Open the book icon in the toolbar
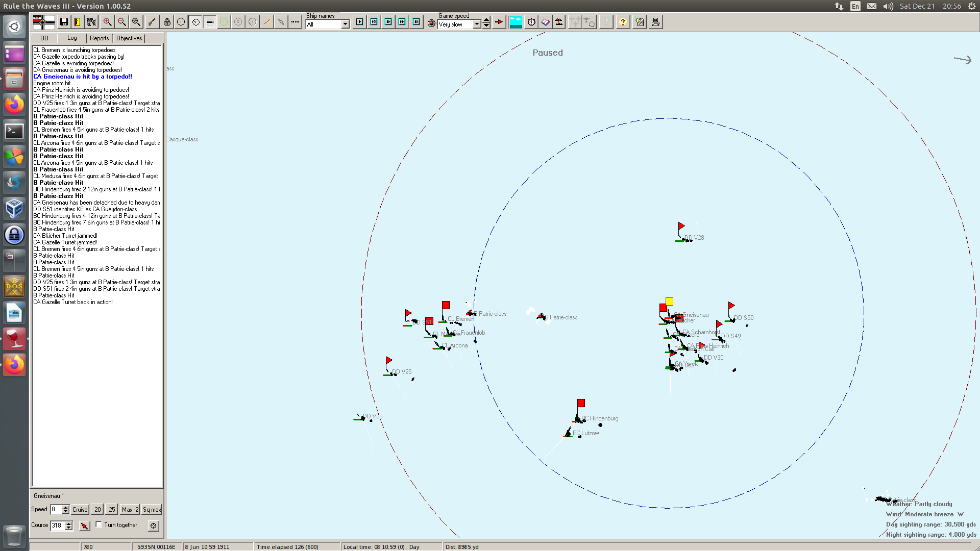Image resolution: width=980 pixels, height=551 pixels. click(546, 22)
